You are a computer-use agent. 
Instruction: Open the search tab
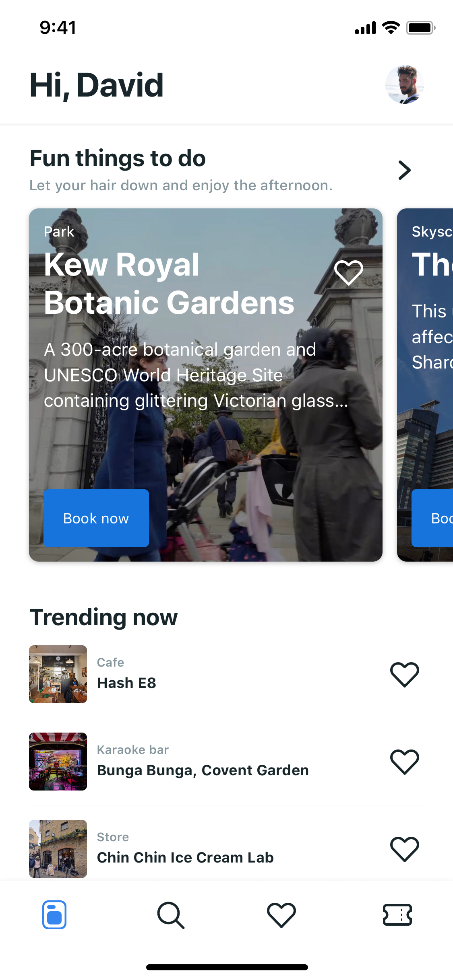point(171,915)
